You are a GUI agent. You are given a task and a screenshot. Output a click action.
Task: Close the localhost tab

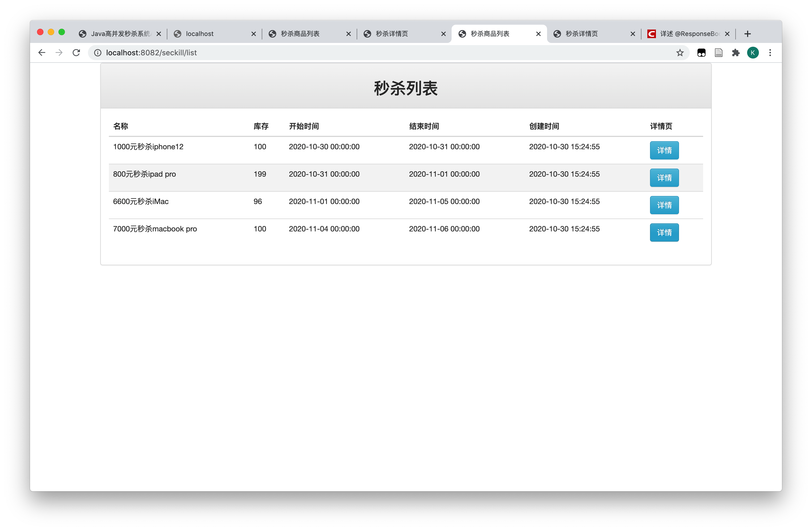pos(253,34)
